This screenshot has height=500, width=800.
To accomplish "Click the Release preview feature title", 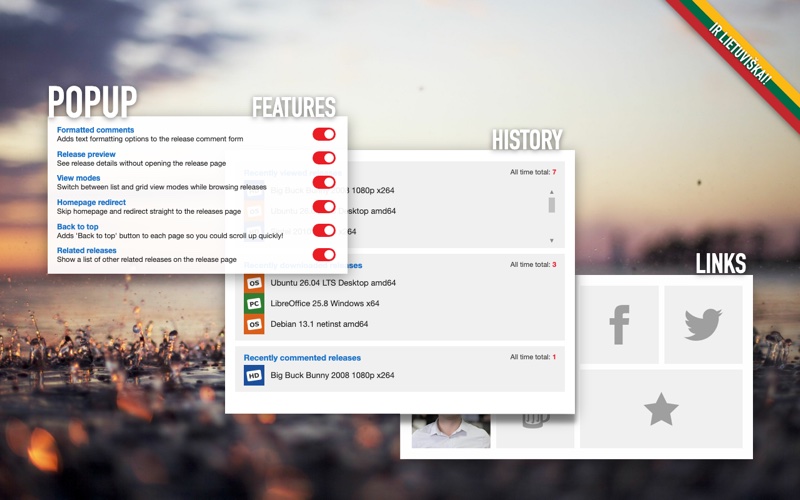I will point(86,154).
